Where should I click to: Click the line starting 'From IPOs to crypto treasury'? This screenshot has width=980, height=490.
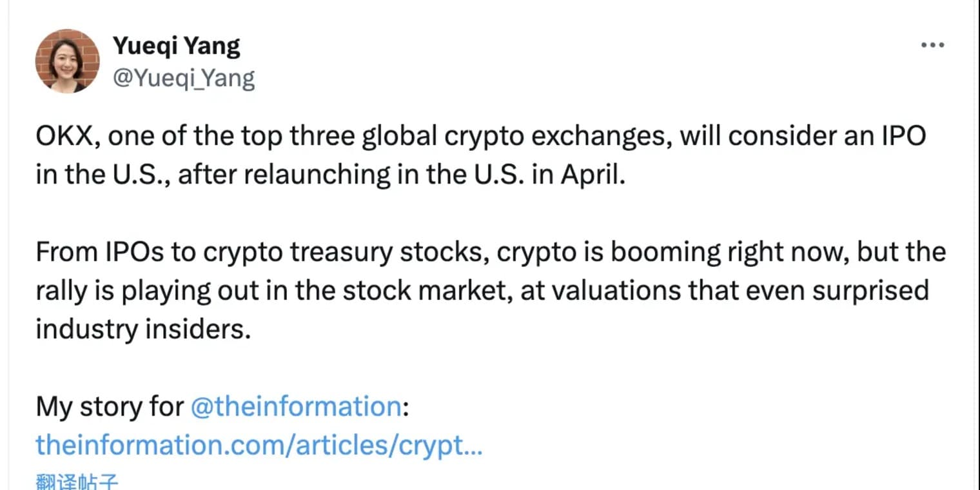491,252
